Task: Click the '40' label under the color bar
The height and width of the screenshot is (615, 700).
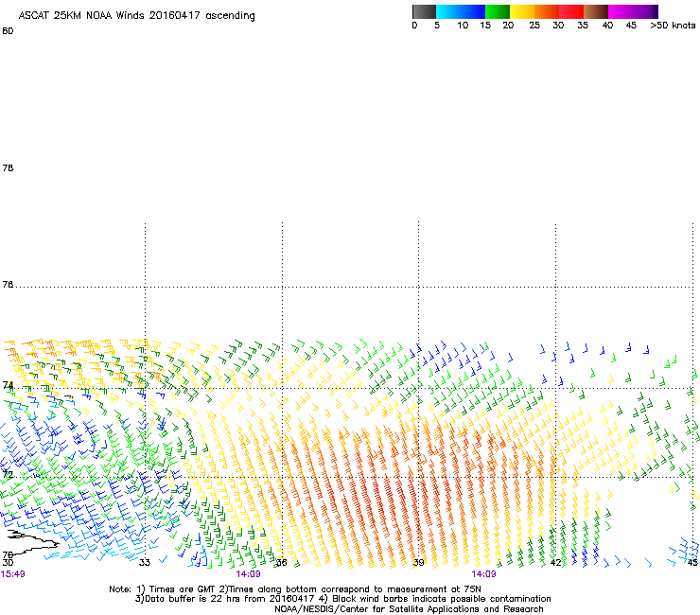Action: [x=607, y=26]
